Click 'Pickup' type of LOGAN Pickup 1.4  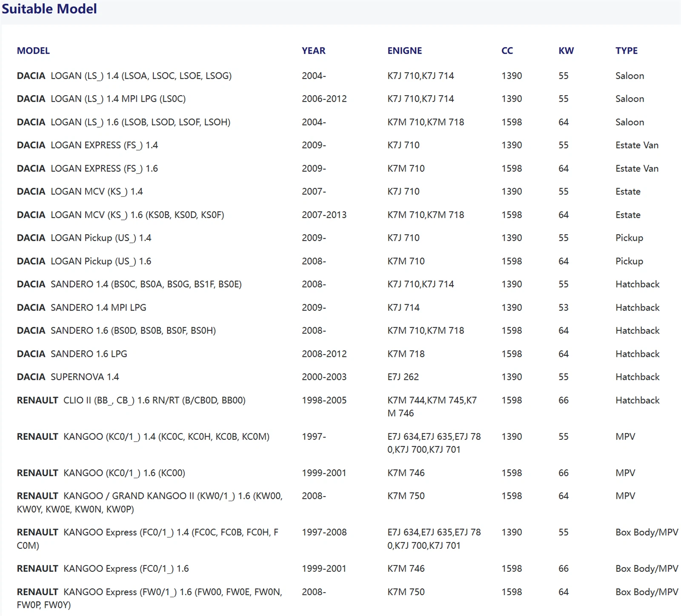coord(629,238)
